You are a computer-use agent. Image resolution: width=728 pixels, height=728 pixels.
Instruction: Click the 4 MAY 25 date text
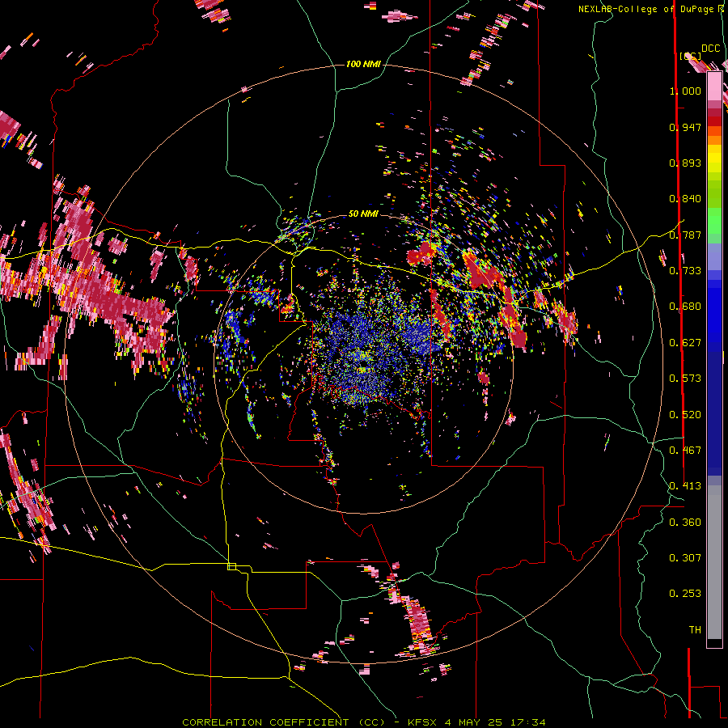tap(472, 722)
